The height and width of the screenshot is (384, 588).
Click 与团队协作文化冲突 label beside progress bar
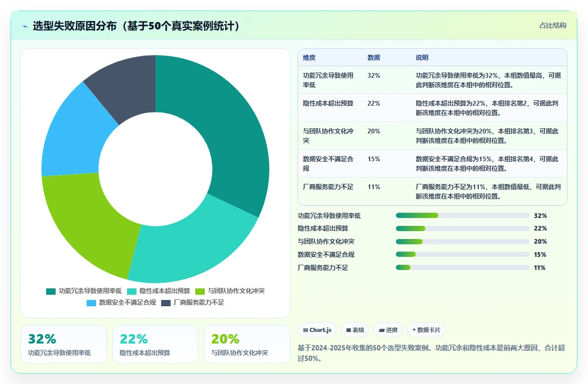click(x=326, y=241)
